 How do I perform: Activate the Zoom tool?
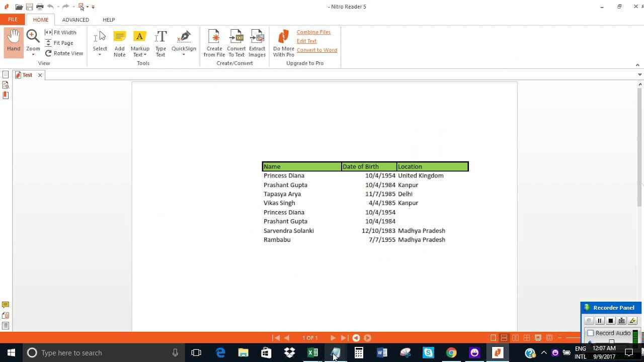pos(32,40)
